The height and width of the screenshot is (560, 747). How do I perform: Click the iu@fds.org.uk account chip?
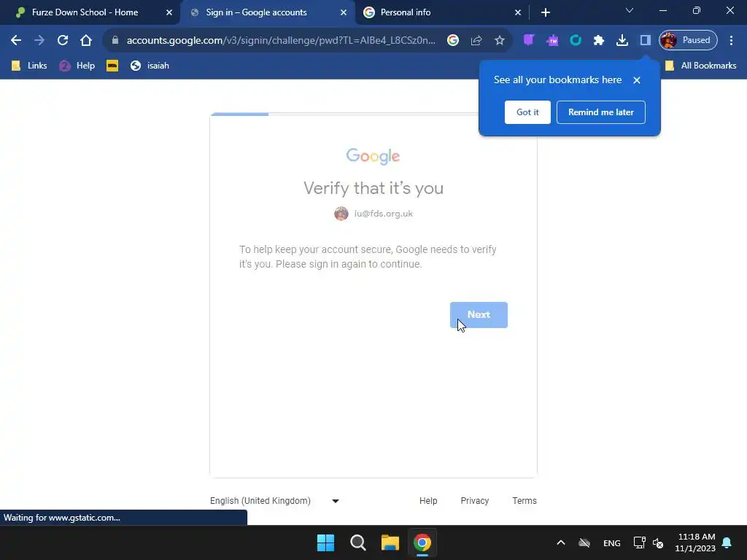click(x=373, y=214)
